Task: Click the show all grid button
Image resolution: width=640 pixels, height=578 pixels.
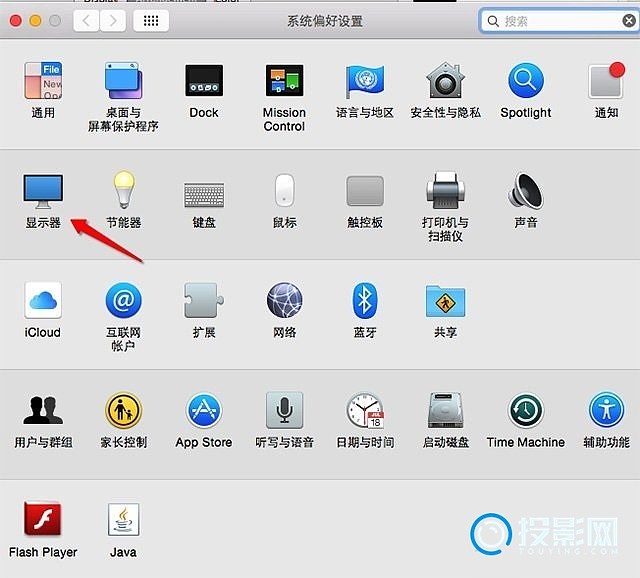Action: pyautogui.click(x=150, y=20)
